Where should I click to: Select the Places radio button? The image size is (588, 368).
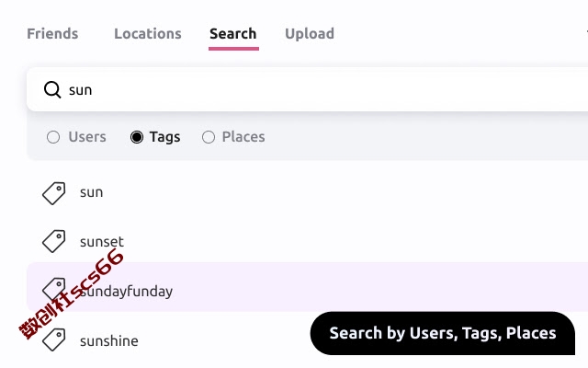coord(209,137)
